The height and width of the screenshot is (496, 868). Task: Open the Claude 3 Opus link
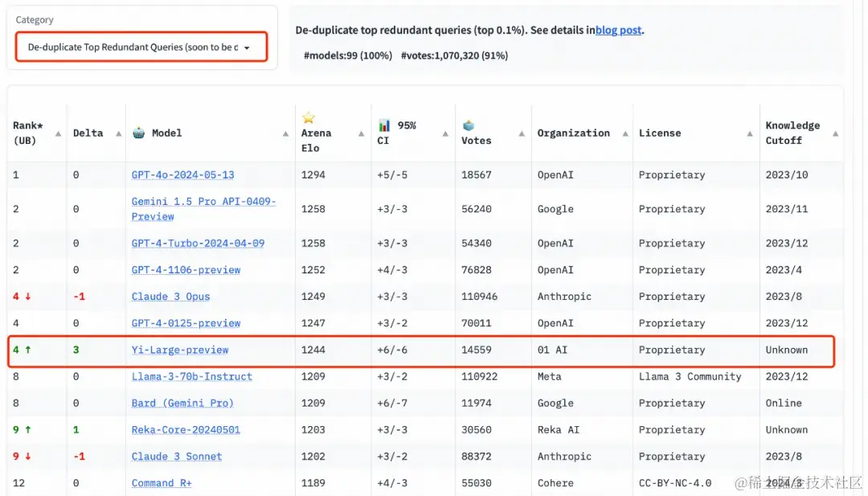pyautogui.click(x=170, y=297)
